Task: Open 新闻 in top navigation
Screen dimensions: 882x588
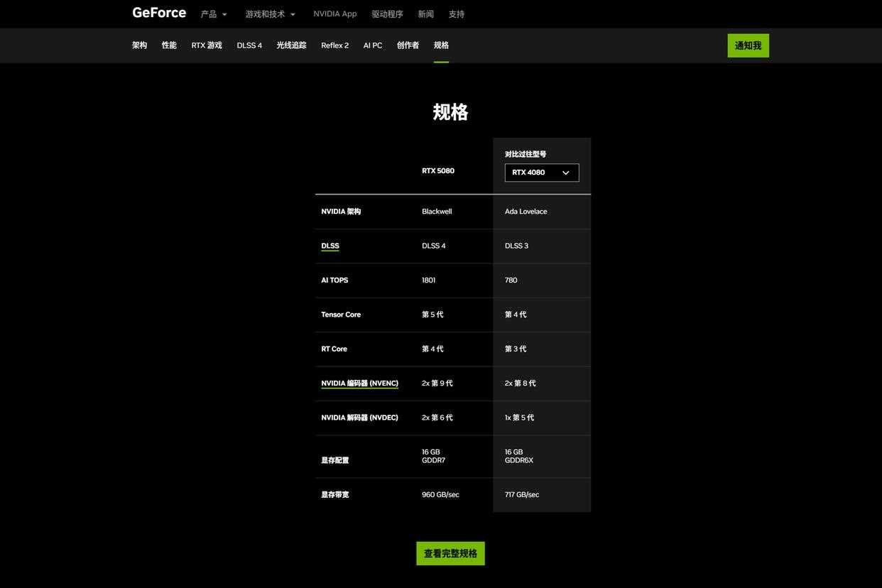Action: tap(426, 14)
